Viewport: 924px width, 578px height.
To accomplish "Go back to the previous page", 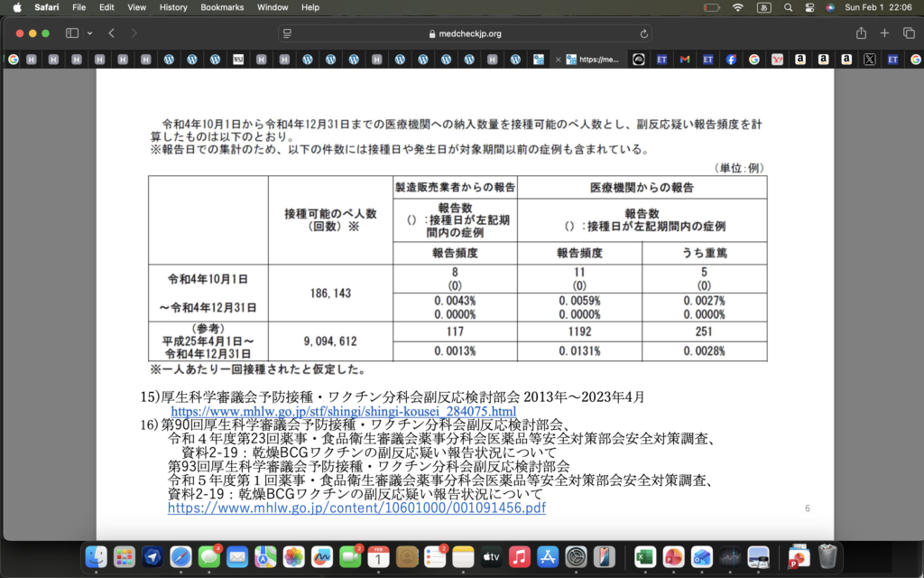I will [x=112, y=33].
